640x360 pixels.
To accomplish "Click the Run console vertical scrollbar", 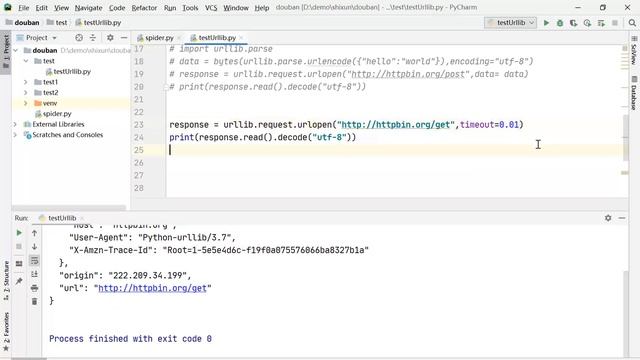I will [625, 313].
